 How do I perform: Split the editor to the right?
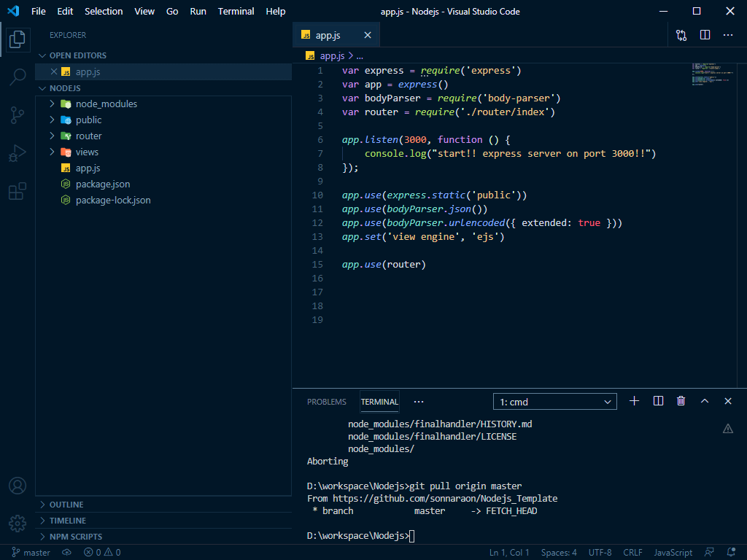point(705,35)
